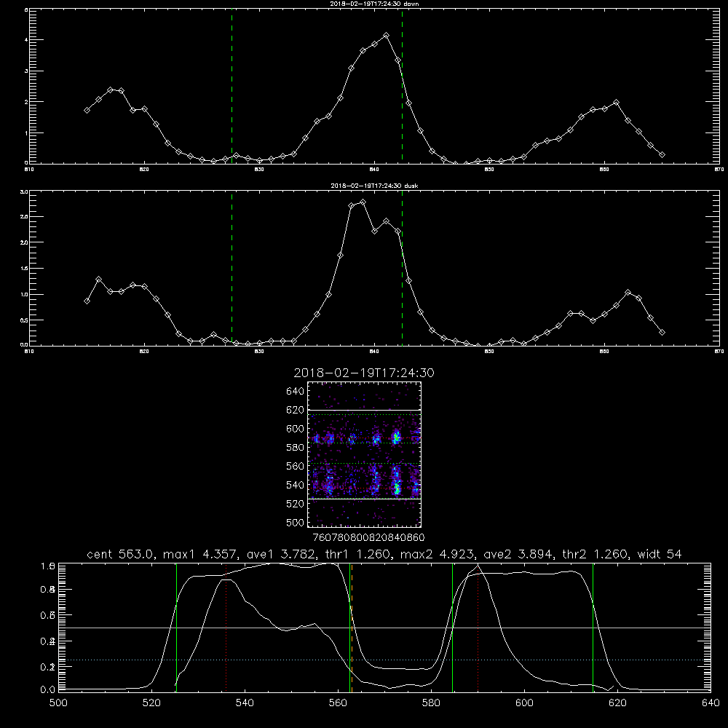Viewport: 728px width, 728px height.
Task: Click the first diamond data point in the dawn plot
Action: click(x=87, y=110)
